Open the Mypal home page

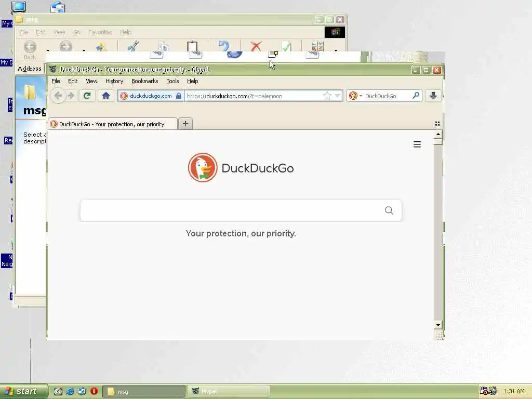click(x=106, y=96)
